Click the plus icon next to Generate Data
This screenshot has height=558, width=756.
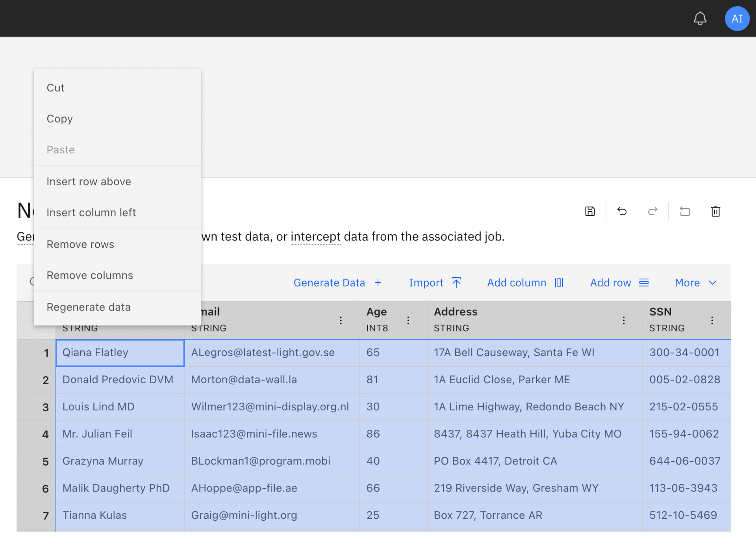pos(378,283)
